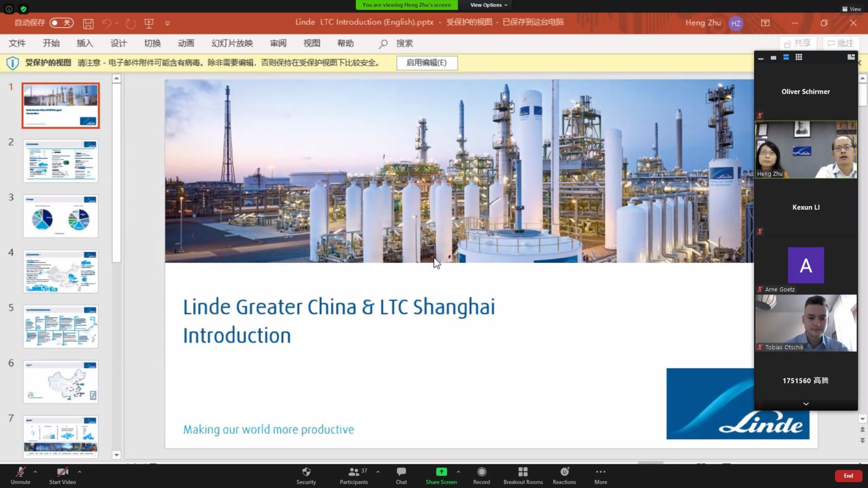Open the 文件 menu
Viewport: 868px width, 488px height.
click(17, 43)
